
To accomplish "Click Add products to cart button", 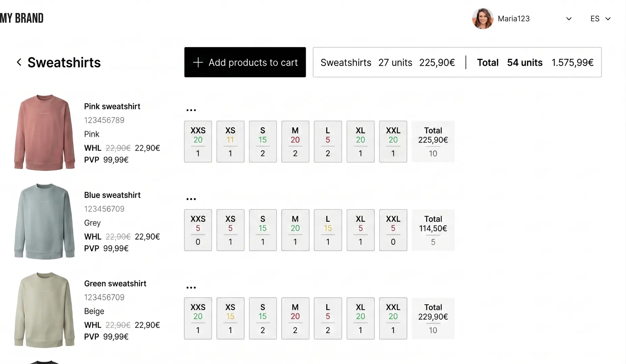I will (x=245, y=62).
